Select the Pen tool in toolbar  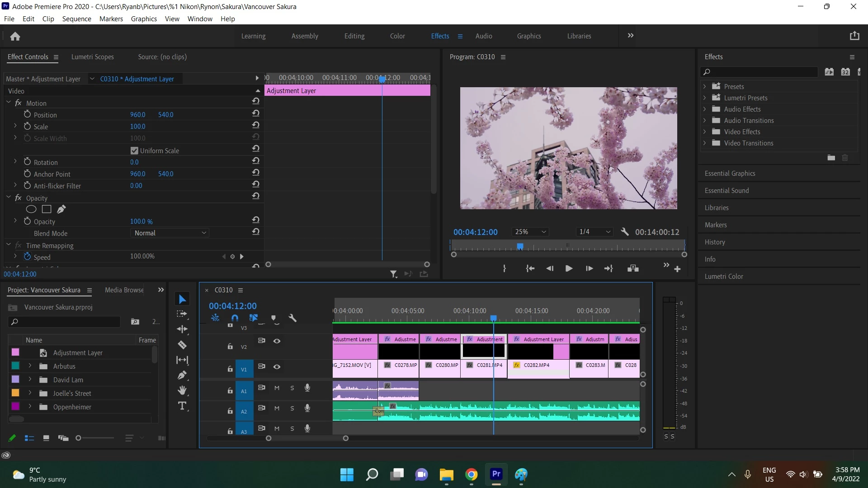tap(182, 375)
